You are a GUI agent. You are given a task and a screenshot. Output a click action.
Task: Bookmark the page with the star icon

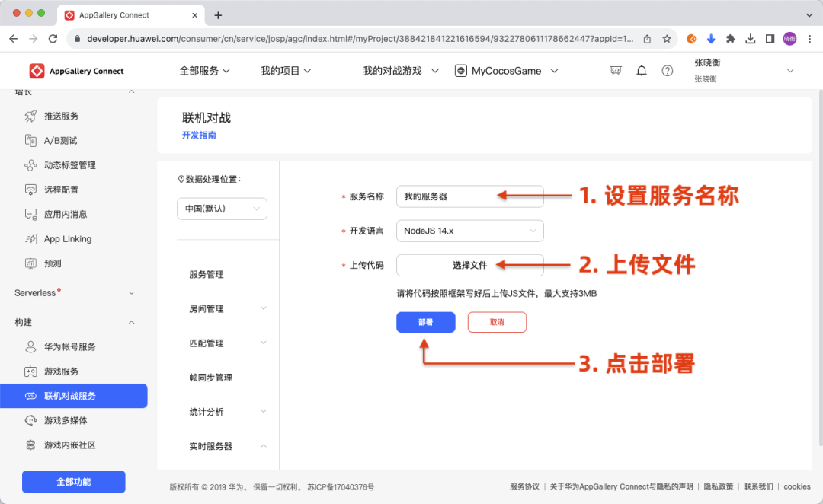click(667, 39)
